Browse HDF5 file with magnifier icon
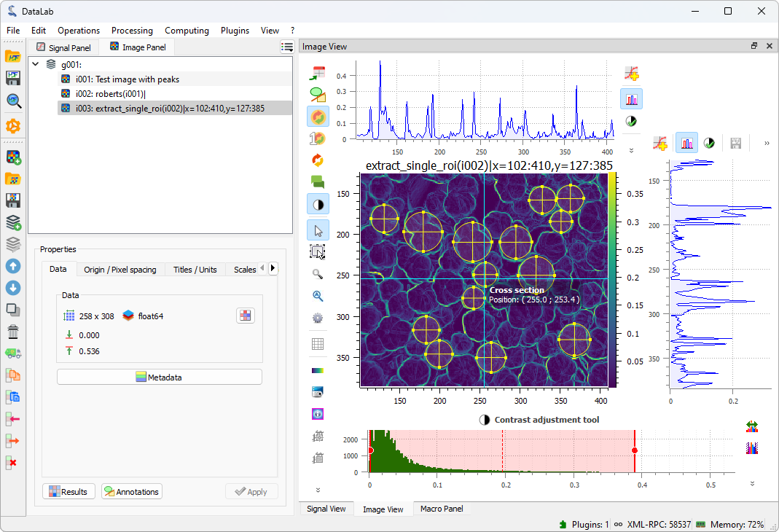The width and height of the screenshot is (779, 532). click(13, 101)
